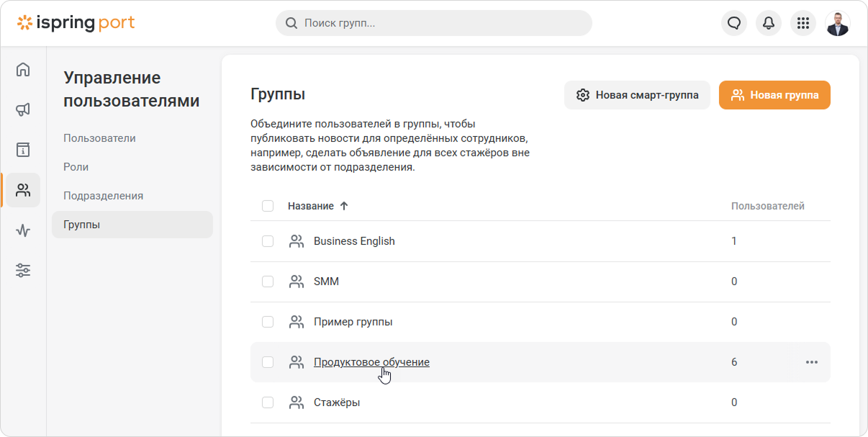
Task: Sort by Пользователей column header
Action: 768,206
